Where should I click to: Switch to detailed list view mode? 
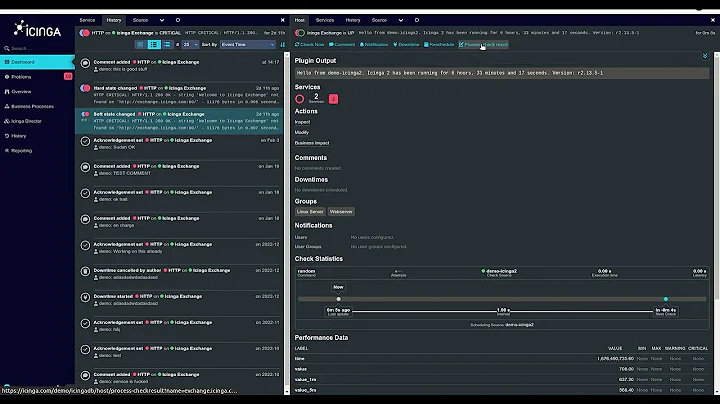click(x=167, y=45)
